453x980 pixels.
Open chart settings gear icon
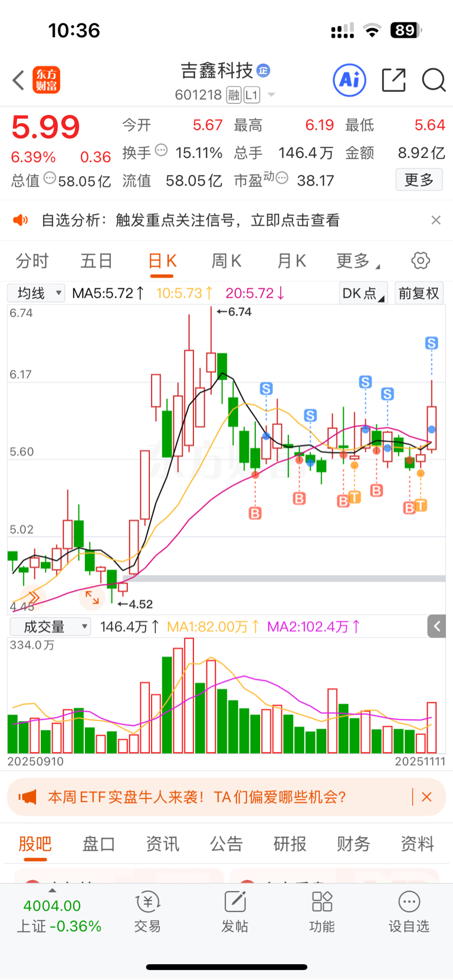point(421,260)
